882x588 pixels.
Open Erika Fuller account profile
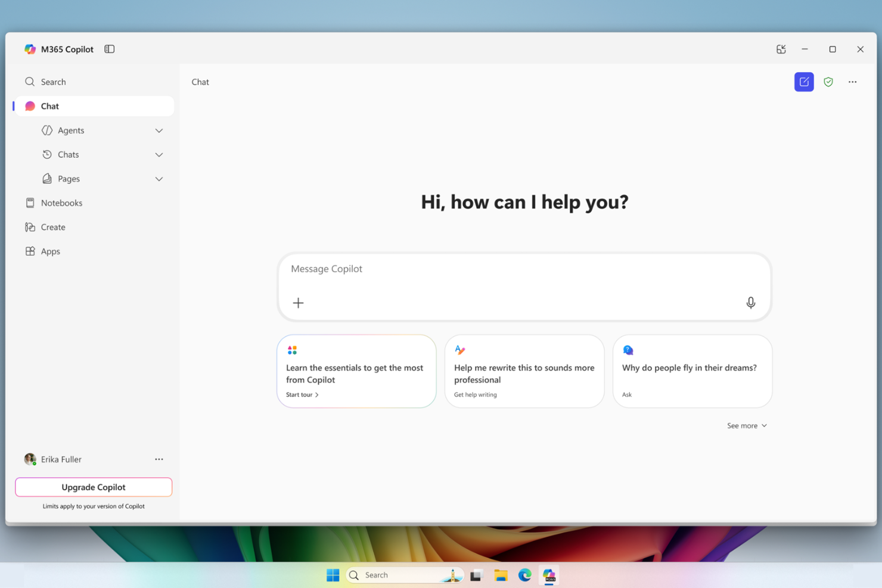coord(53,459)
